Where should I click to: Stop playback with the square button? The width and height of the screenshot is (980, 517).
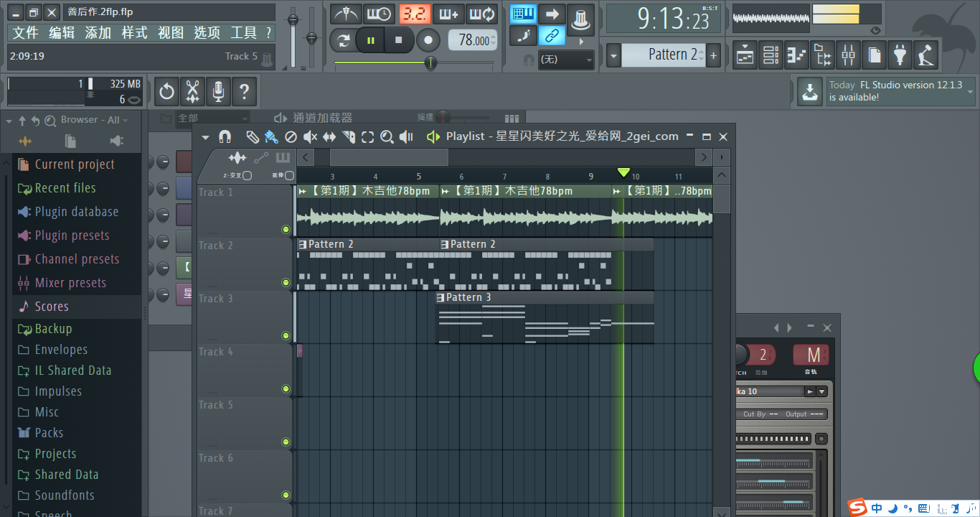pos(399,40)
